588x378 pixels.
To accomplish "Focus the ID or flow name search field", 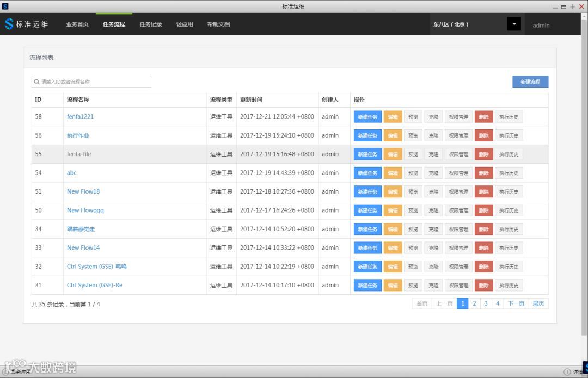I will tap(91, 82).
